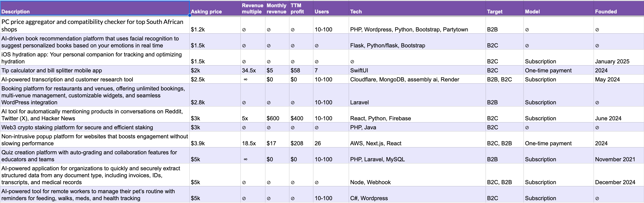Select the $208 TTM profit cell
Image resolution: width=644 pixels, height=203 pixels.
[x=301, y=140]
